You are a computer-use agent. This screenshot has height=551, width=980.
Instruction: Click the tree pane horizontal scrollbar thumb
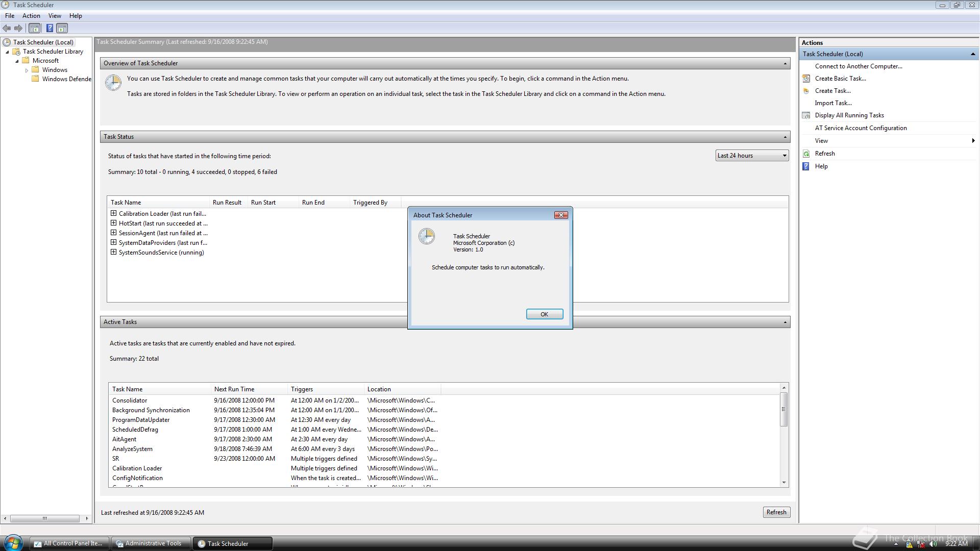pos(45,518)
